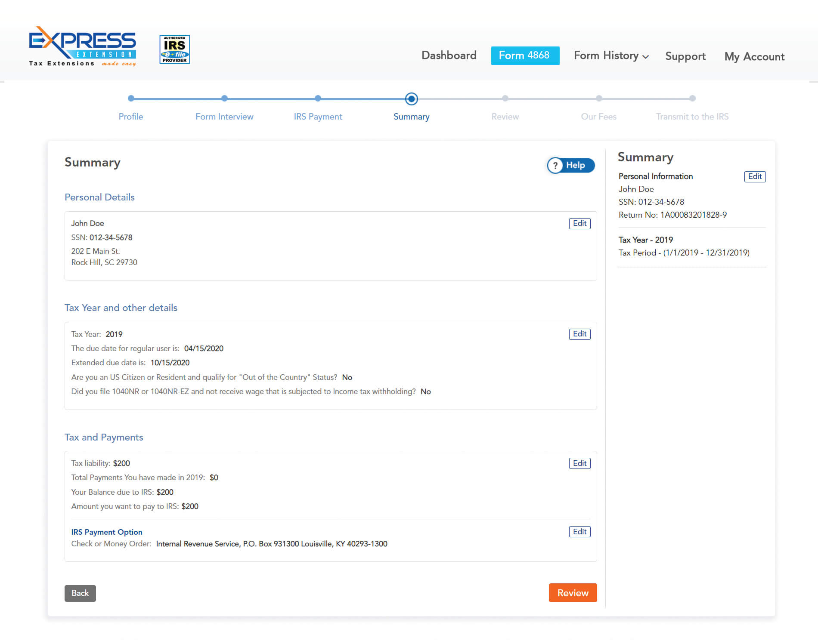Image resolution: width=818 pixels, height=644 pixels.
Task: Edit the Tax liability section
Action: tap(579, 463)
